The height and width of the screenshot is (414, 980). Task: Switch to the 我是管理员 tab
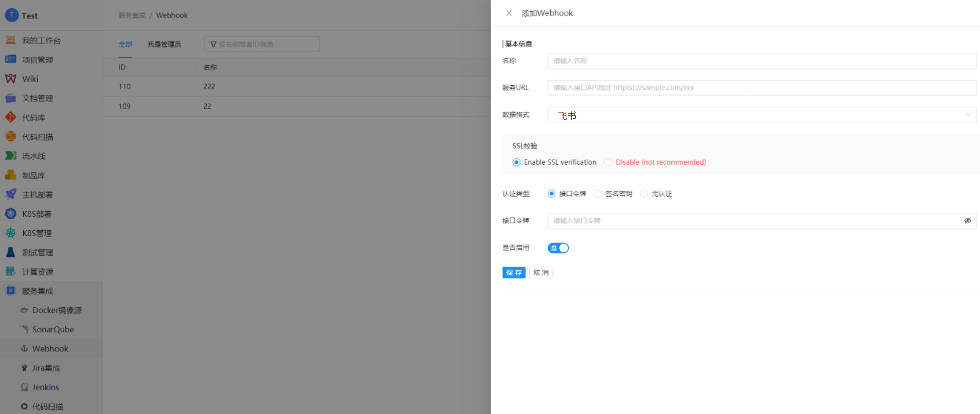(x=164, y=45)
